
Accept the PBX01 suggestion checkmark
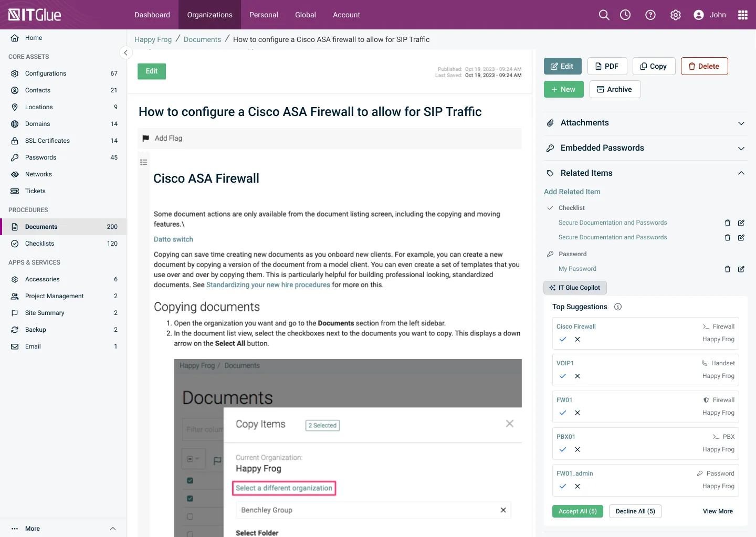click(563, 450)
